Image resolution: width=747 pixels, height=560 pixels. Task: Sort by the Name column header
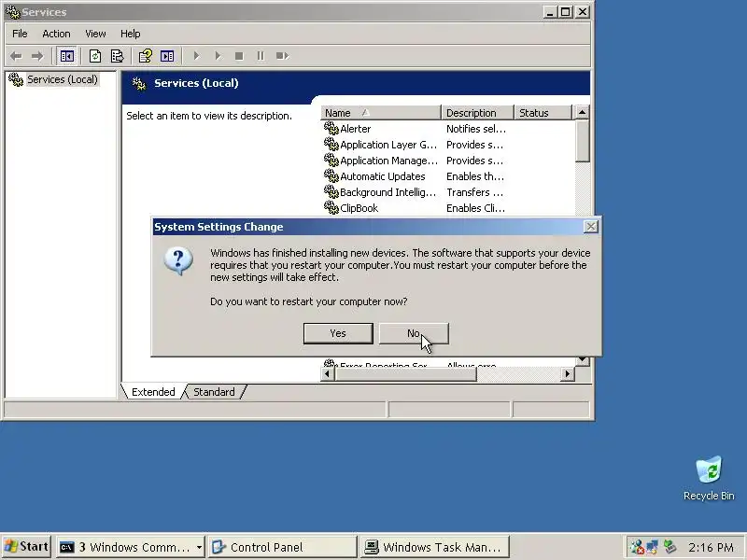click(381, 113)
